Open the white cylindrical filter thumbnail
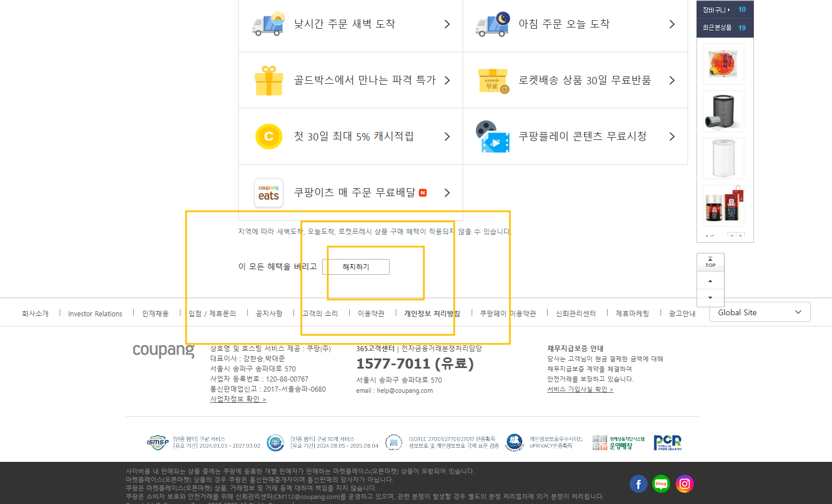 click(x=724, y=158)
